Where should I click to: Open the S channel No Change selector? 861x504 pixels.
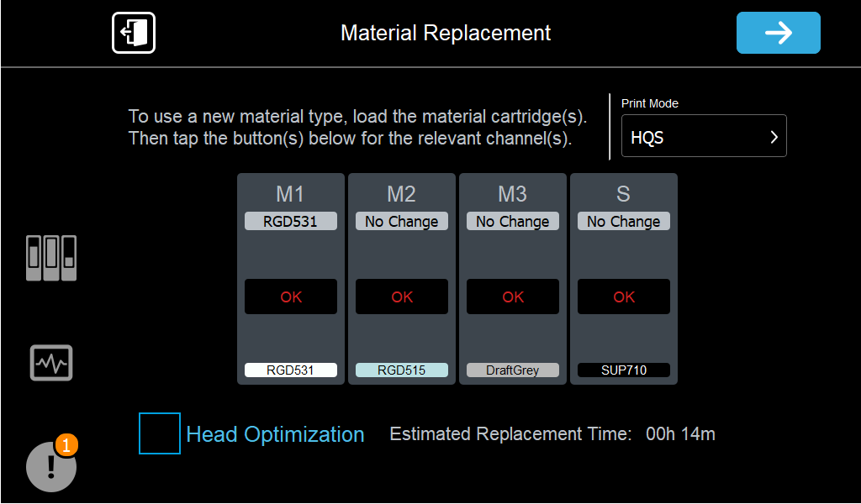(x=624, y=221)
